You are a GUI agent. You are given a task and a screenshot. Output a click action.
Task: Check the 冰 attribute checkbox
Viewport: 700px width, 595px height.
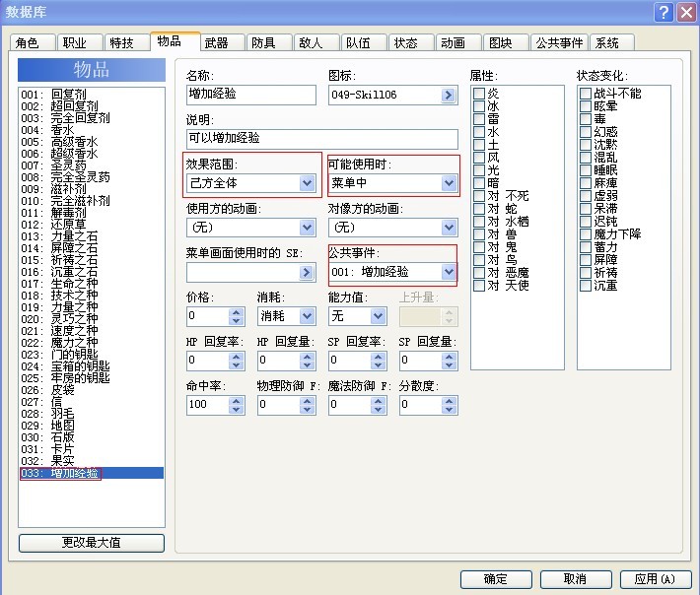click(x=479, y=106)
